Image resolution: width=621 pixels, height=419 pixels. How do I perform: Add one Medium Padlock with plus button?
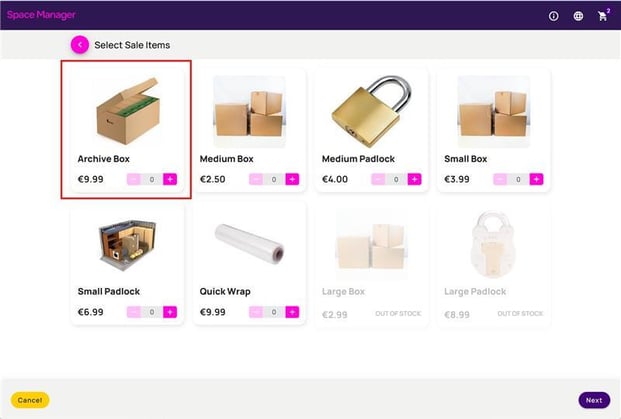pos(414,179)
